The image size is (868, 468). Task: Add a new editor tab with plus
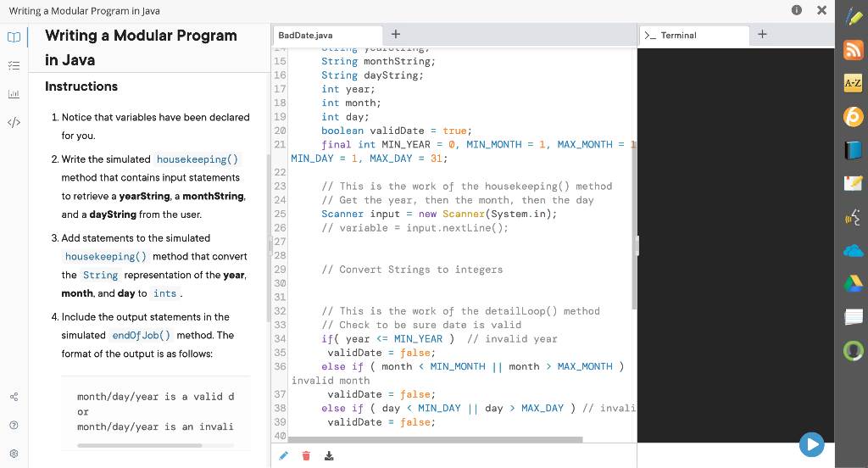click(x=396, y=35)
